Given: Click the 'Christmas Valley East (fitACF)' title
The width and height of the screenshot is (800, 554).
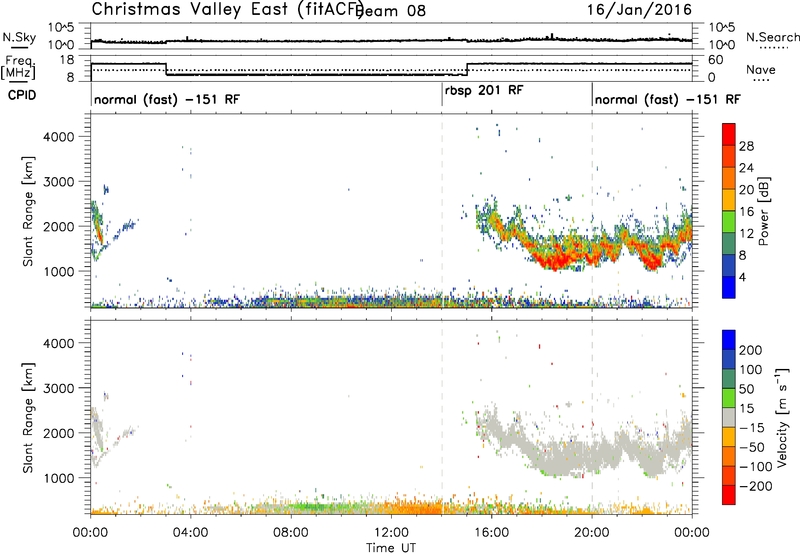Looking at the screenshot, I should [x=228, y=10].
